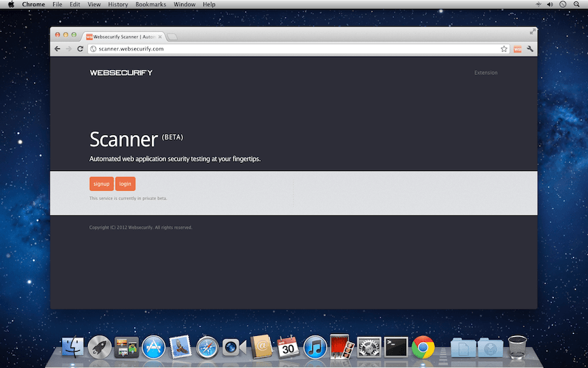
Task: Open Mail stamp icon in Dock
Action: coord(180,347)
